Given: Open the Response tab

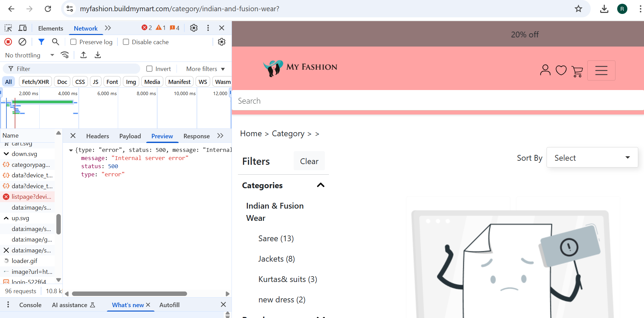Looking at the screenshot, I should 197,136.
